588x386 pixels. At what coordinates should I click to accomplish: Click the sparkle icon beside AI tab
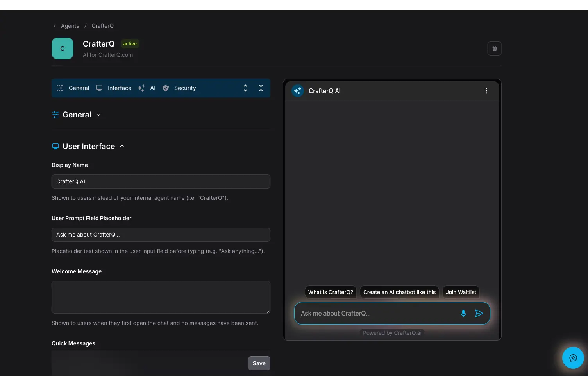coord(141,88)
